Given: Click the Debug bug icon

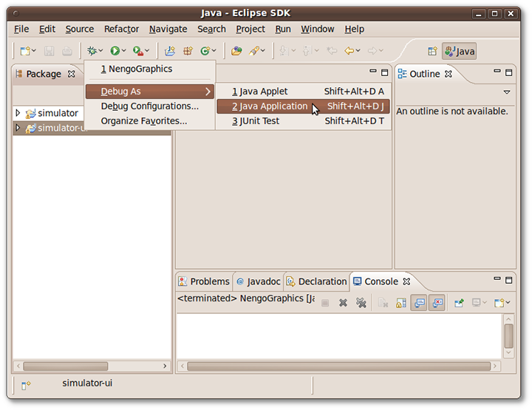Looking at the screenshot, I should [92, 51].
